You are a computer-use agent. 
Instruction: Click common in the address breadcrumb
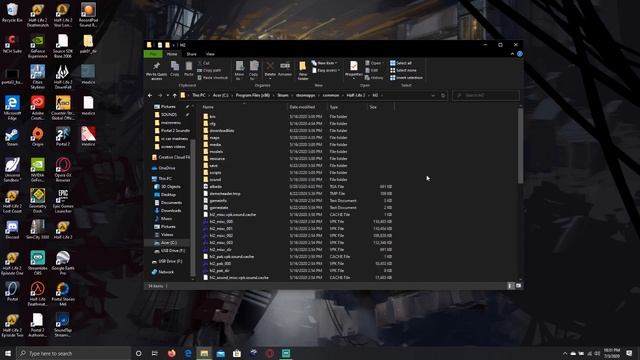coord(331,96)
